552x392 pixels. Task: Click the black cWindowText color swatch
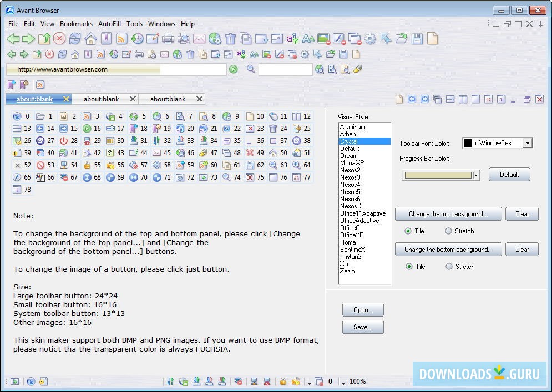pyautogui.click(x=468, y=143)
